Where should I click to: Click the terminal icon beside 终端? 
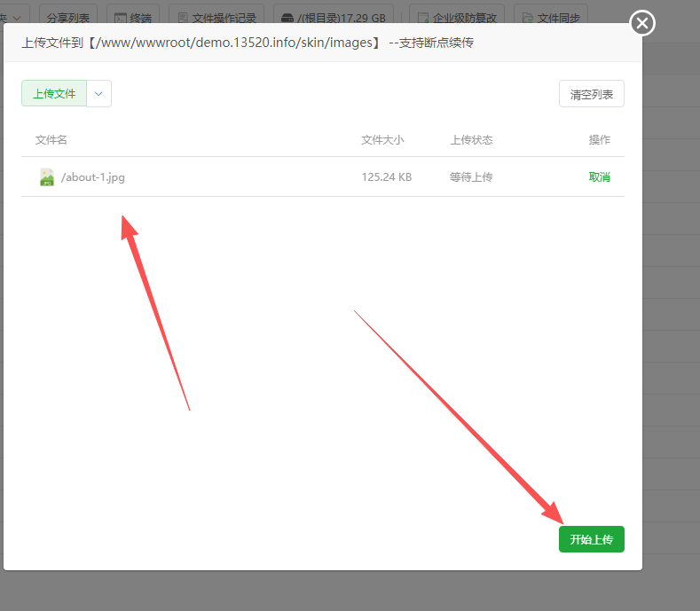click(121, 19)
